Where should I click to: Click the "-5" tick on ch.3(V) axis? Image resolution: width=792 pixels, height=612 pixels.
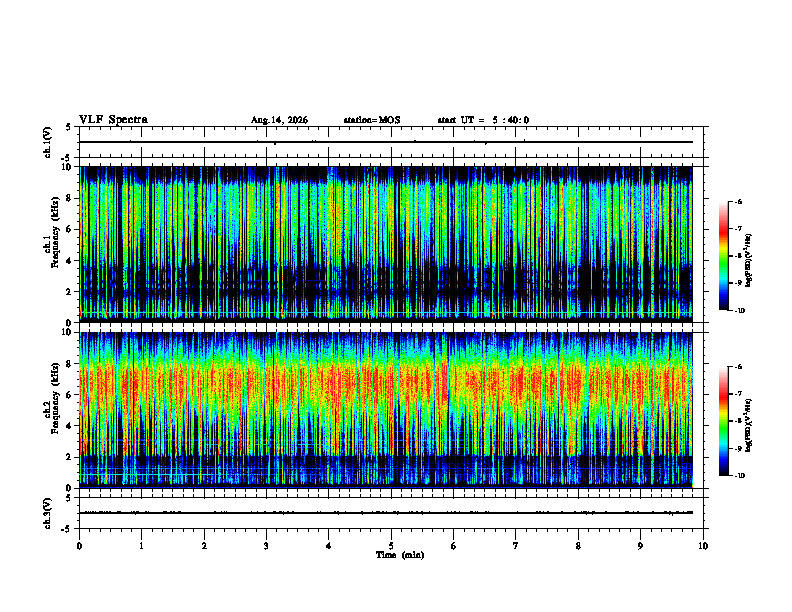[67, 529]
